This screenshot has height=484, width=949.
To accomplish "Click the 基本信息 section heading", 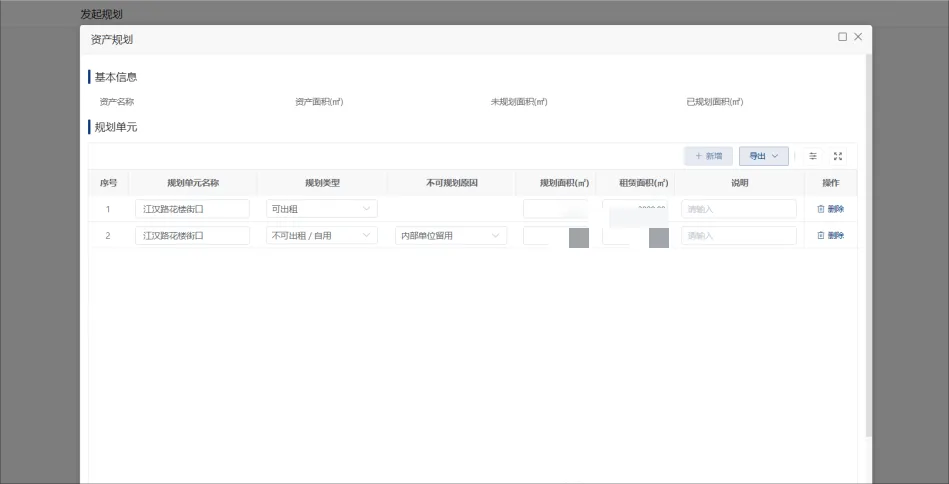I will (x=116, y=77).
